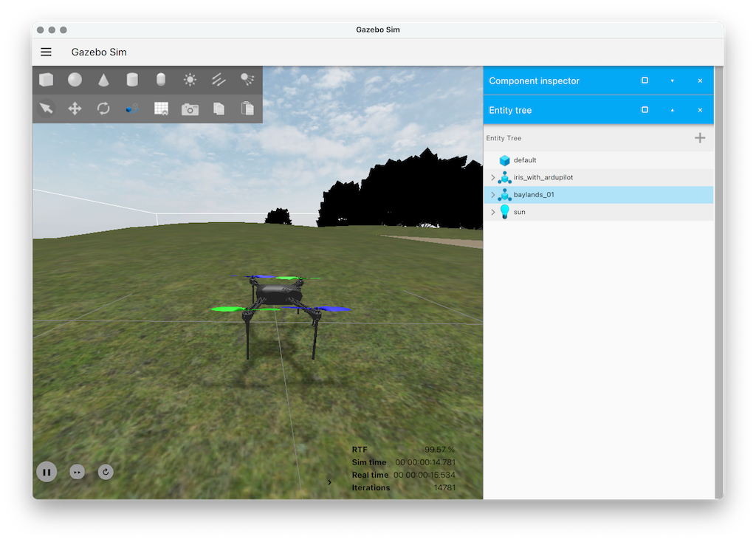Take a screenshot with the camera tool
This screenshot has height=542, width=756.
pos(189,108)
